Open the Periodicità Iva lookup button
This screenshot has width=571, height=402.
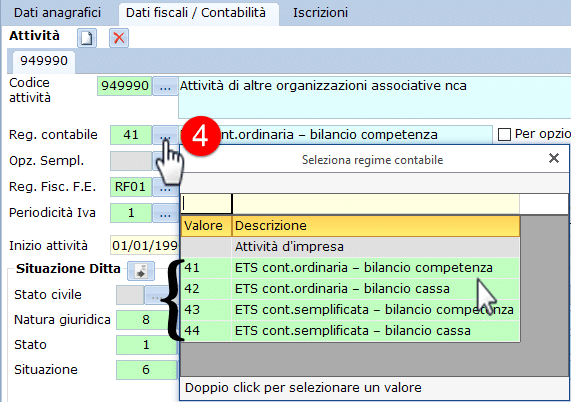pos(166,213)
